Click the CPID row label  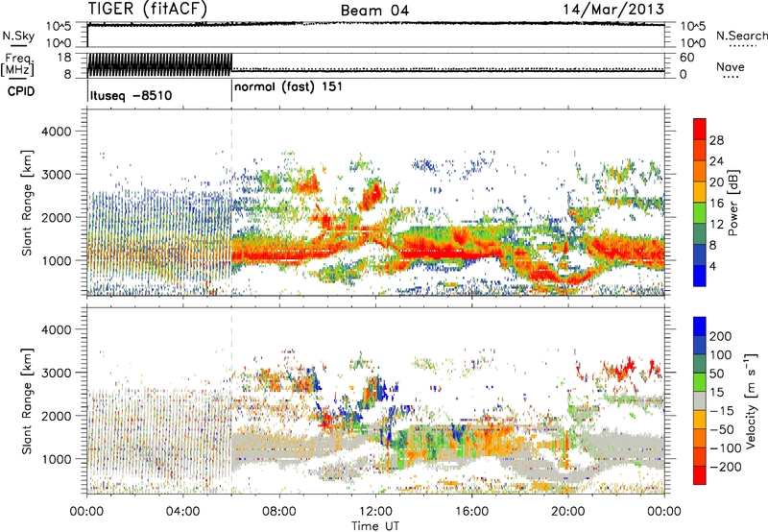(x=21, y=91)
